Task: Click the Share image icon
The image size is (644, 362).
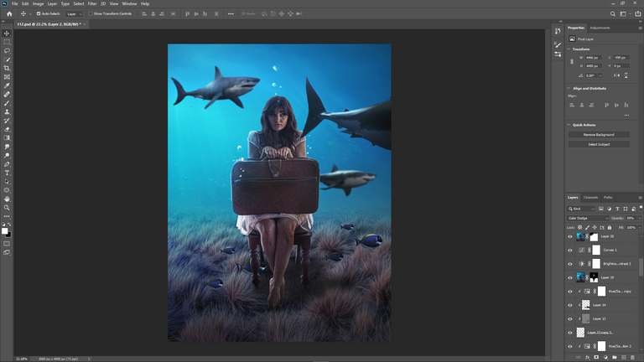Action: (638, 14)
